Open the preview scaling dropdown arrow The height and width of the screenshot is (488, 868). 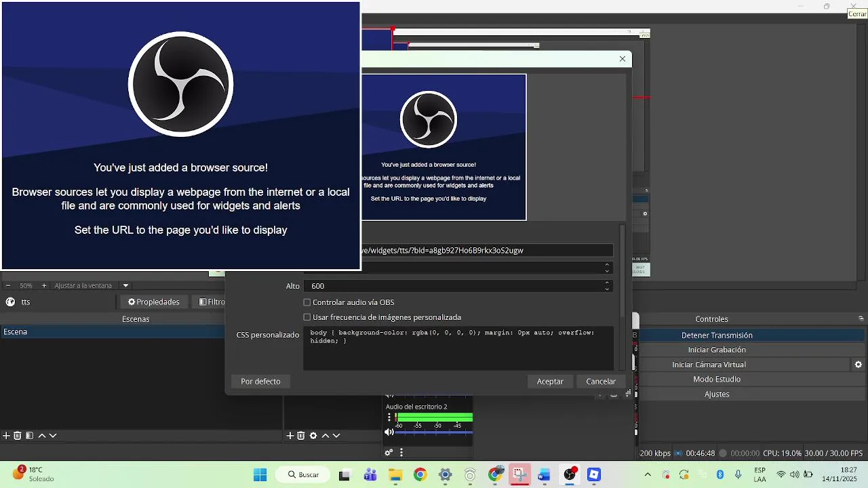pos(125,285)
